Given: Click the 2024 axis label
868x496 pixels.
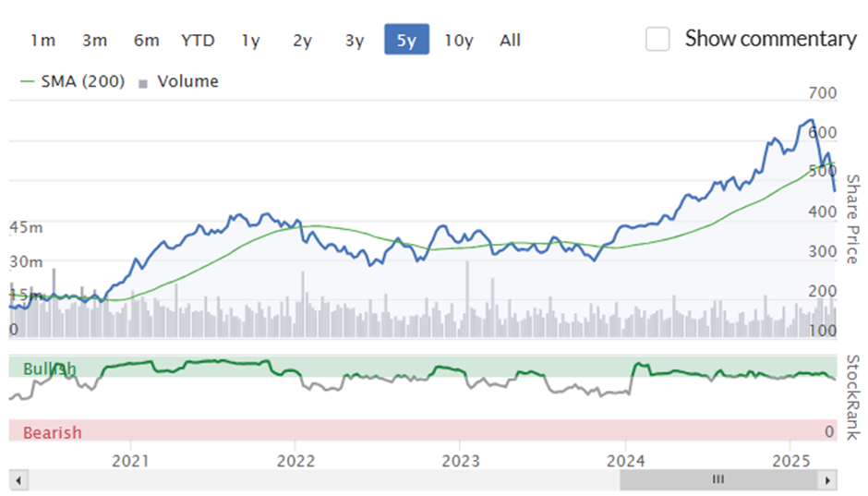Looking at the screenshot, I should (625, 461).
